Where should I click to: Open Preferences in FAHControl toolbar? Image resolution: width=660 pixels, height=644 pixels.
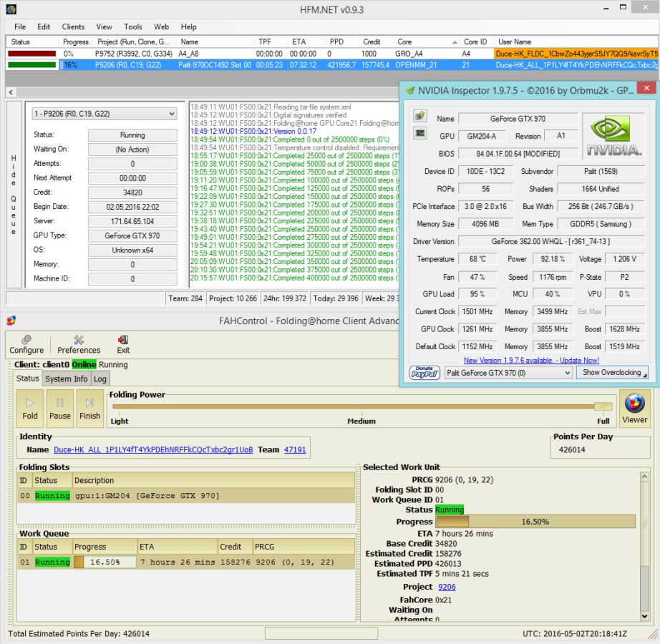(79, 344)
